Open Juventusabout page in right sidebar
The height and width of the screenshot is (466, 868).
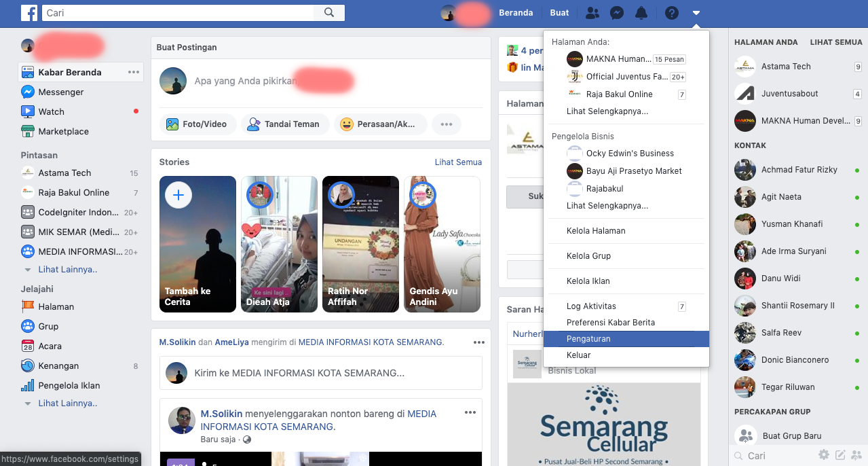[798, 93]
